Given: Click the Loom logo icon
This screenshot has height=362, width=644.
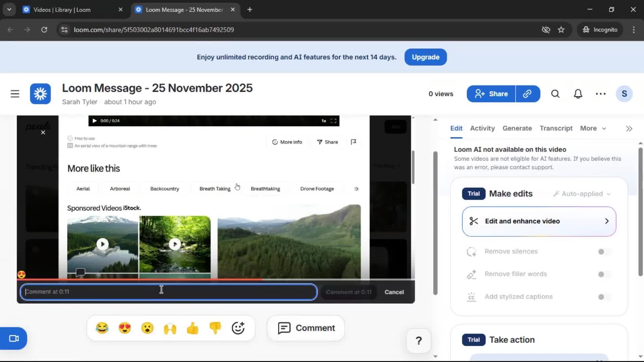Looking at the screenshot, I should coord(40,94).
